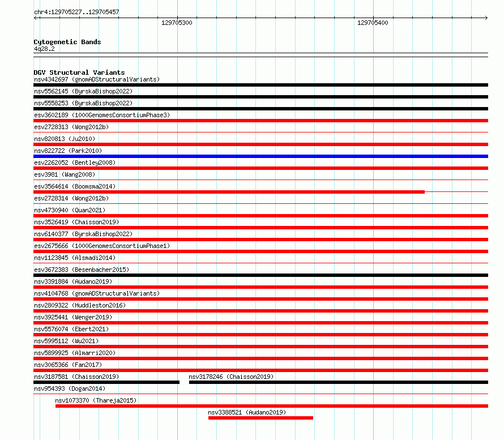The width and height of the screenshot is (504, 440).
Task: Click the short red nsv3388521 variant bar
Action: click(260, 418)
